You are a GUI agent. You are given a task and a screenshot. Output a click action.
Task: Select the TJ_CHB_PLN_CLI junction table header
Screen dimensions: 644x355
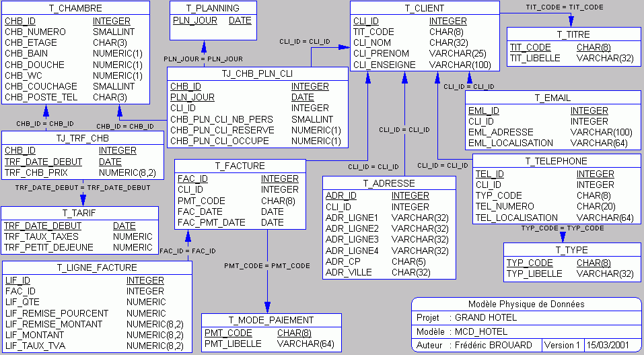256,73
